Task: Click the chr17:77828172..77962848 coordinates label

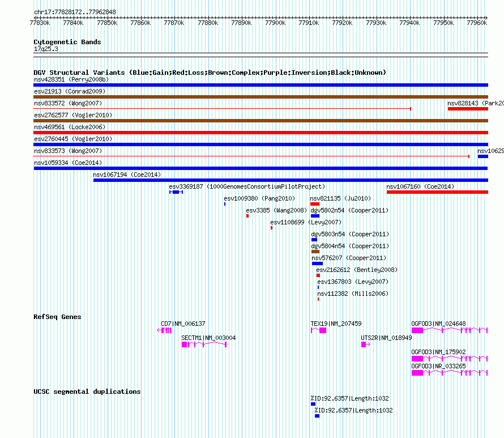Action: tap(75, 12)
